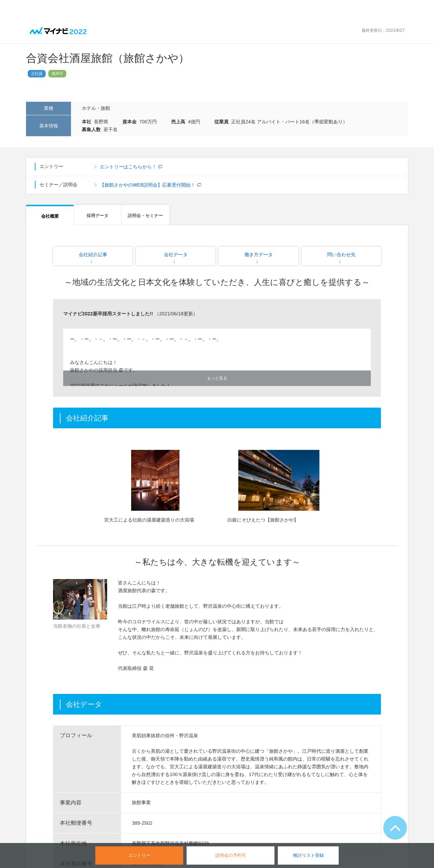Click caption 宮大工による伝統の湯屋建築造りの大浴場

[149, 520]
